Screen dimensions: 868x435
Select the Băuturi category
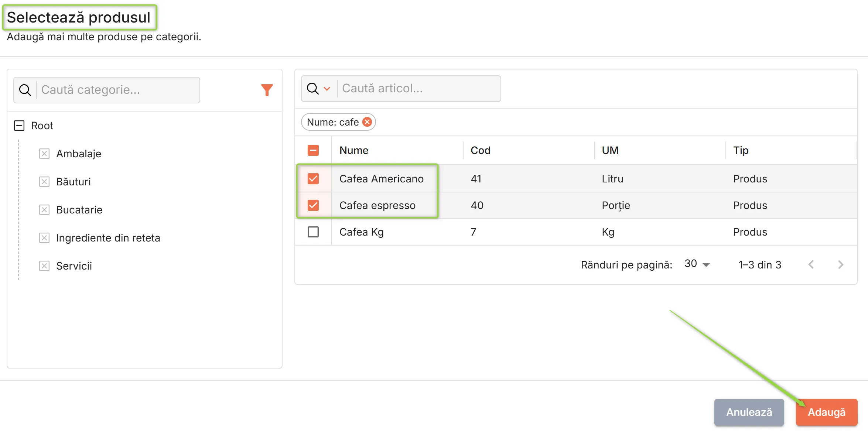(x=74, y=182)
